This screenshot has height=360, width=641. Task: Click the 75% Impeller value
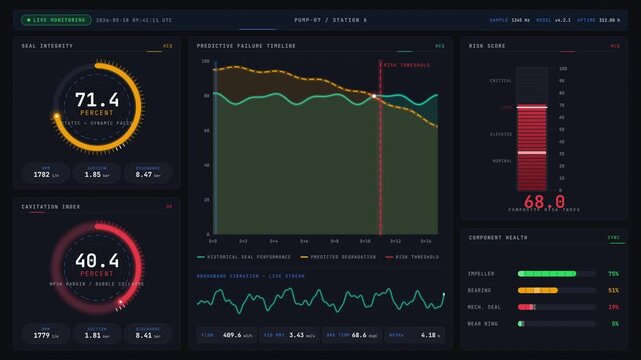click(613, 274)
